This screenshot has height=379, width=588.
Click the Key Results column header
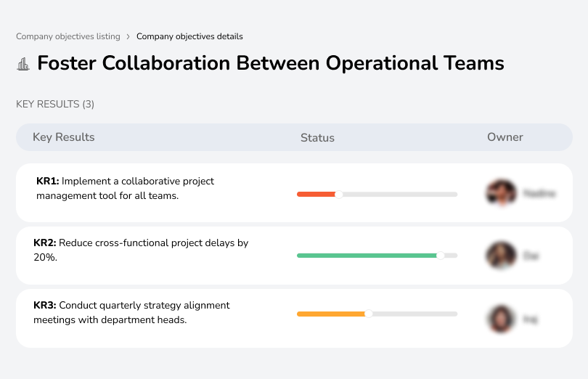click(63, 137)
